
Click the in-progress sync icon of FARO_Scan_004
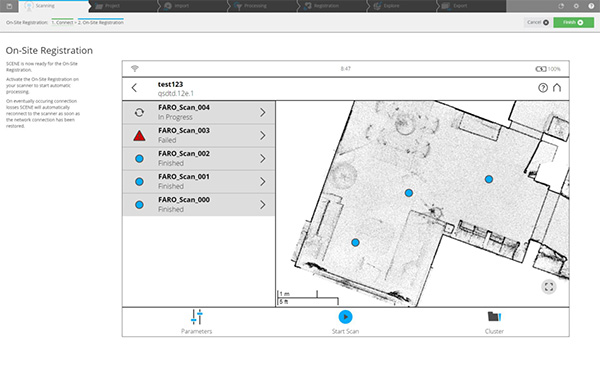click(139, 113)
